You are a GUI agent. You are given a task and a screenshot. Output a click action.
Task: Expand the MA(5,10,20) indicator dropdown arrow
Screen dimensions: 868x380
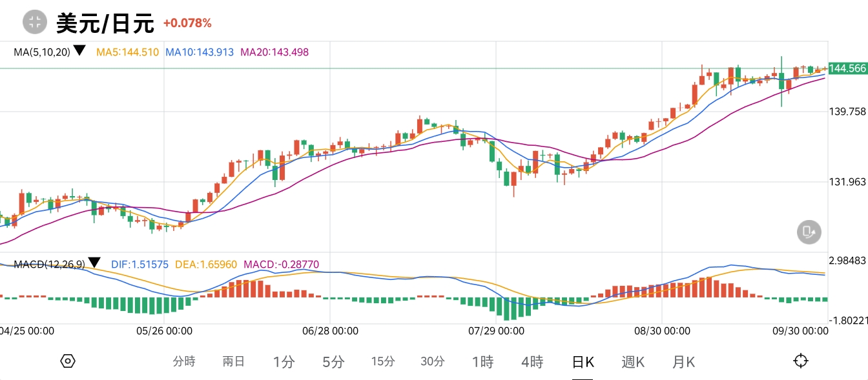coord(79,50)
